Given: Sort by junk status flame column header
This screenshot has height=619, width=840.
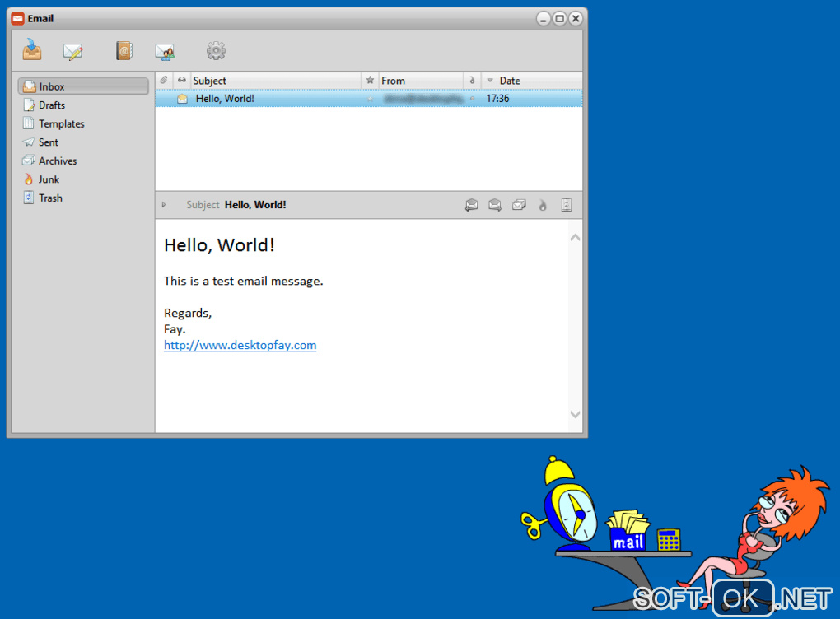Looking at the screenshot, I should [472, 81].
